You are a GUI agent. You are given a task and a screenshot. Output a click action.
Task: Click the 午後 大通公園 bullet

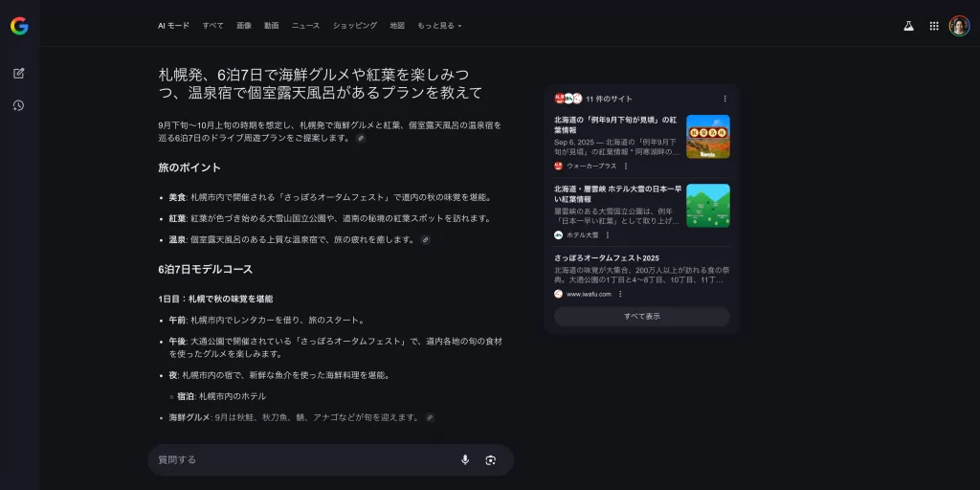(336, 347)
